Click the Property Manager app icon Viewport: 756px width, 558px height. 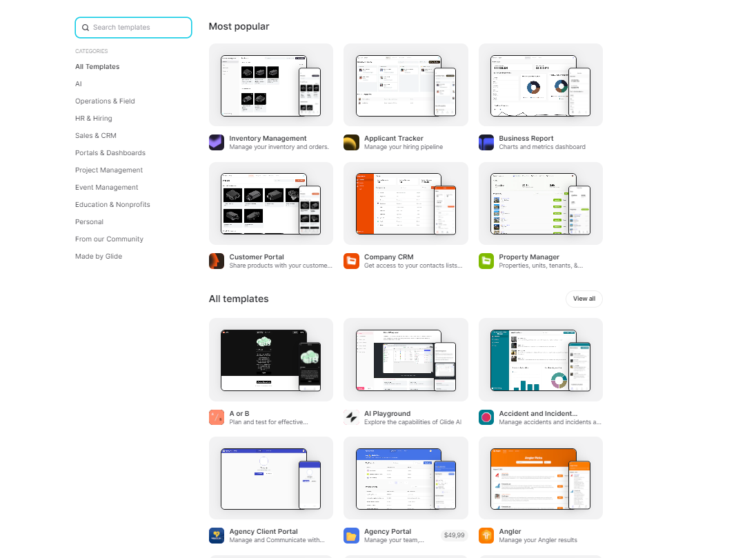pyautogui.click(x=486, y=261)
